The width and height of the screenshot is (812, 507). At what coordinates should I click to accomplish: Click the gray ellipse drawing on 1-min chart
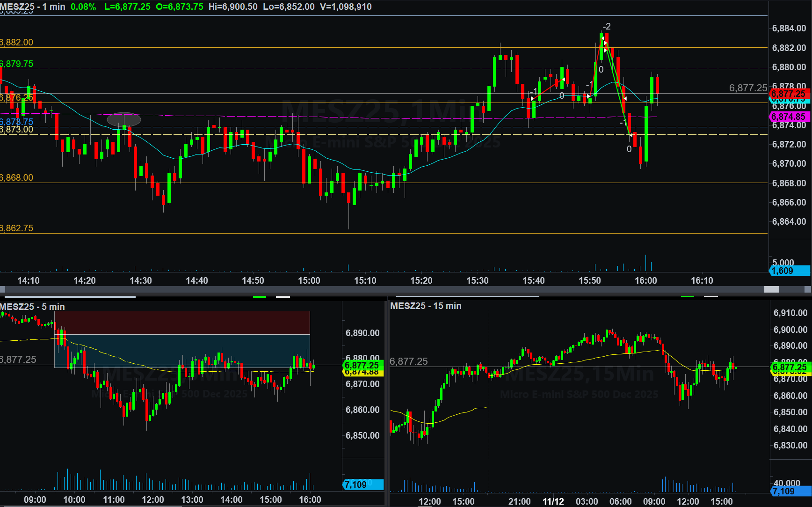click(x=123, y=119)
